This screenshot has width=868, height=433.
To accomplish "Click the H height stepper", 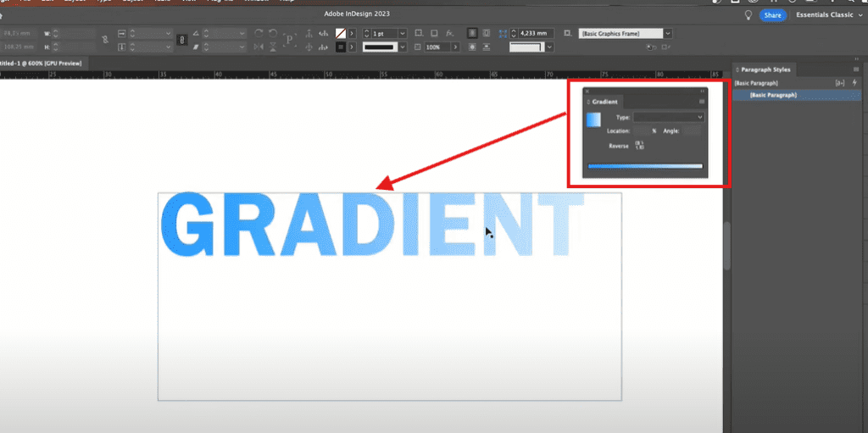I will tap(55, 47).
